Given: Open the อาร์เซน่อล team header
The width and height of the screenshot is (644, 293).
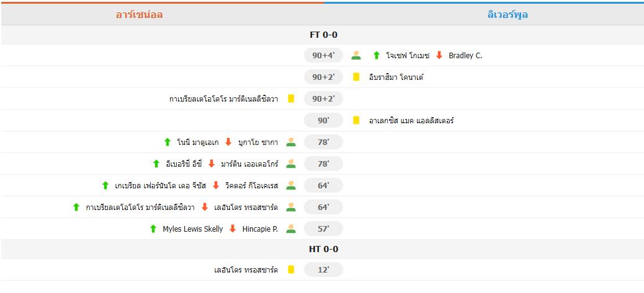Looking at the screenshot, I should click(139, 15).
